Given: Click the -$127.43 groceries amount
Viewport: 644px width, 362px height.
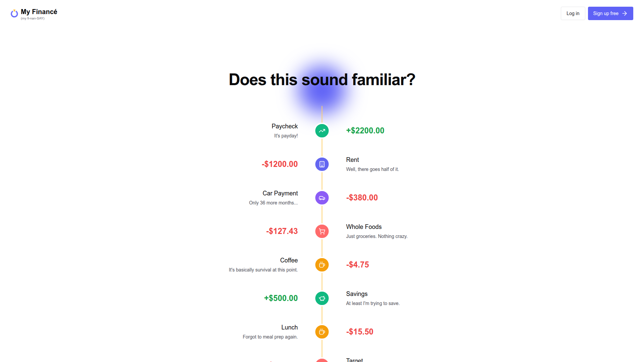Looking at the screenshot, I should (x=282, y=231).
